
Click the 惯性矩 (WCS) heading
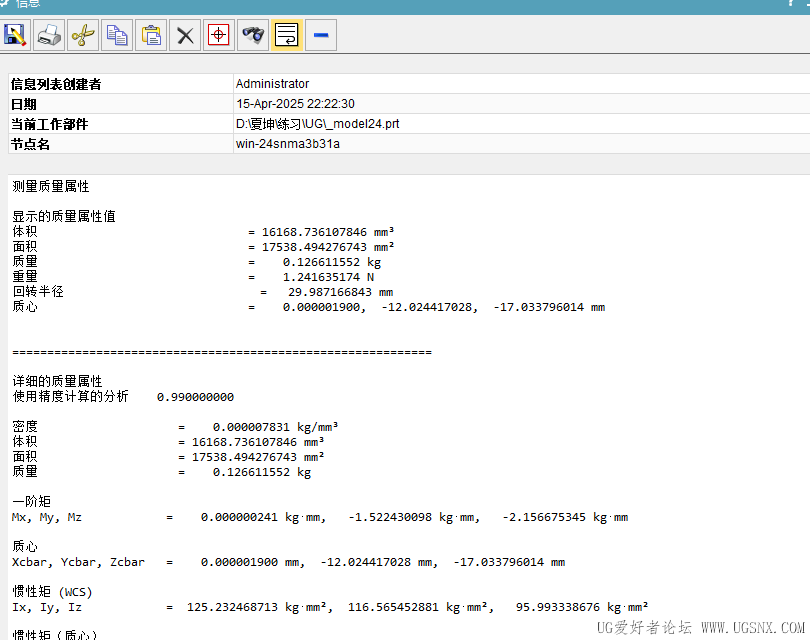click(x=52, y=592)
